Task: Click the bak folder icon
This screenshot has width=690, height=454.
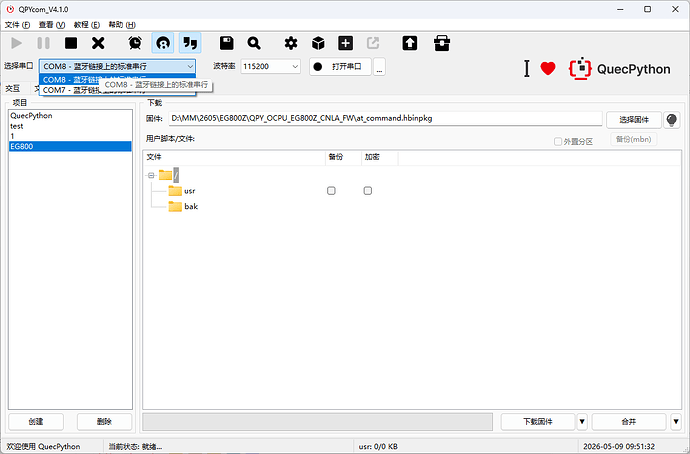Action: tap(175, 206)
